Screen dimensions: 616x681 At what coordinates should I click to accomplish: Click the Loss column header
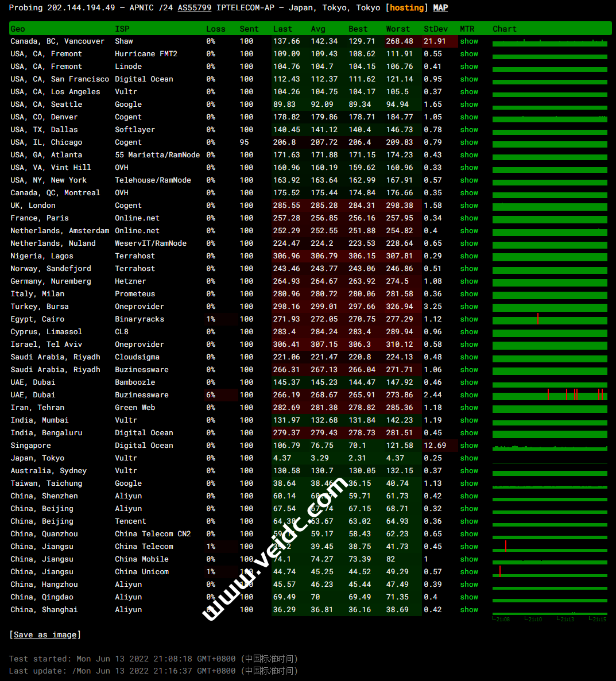pyautogui.click(x=216, y=29)
